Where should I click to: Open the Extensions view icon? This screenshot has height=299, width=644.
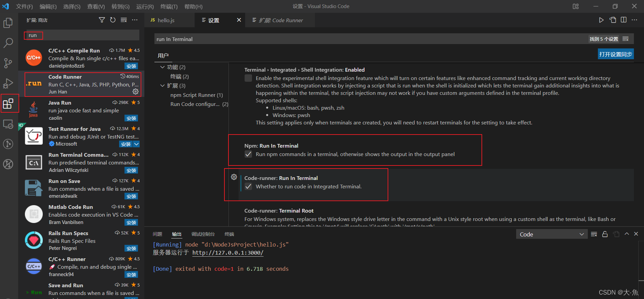8,104
